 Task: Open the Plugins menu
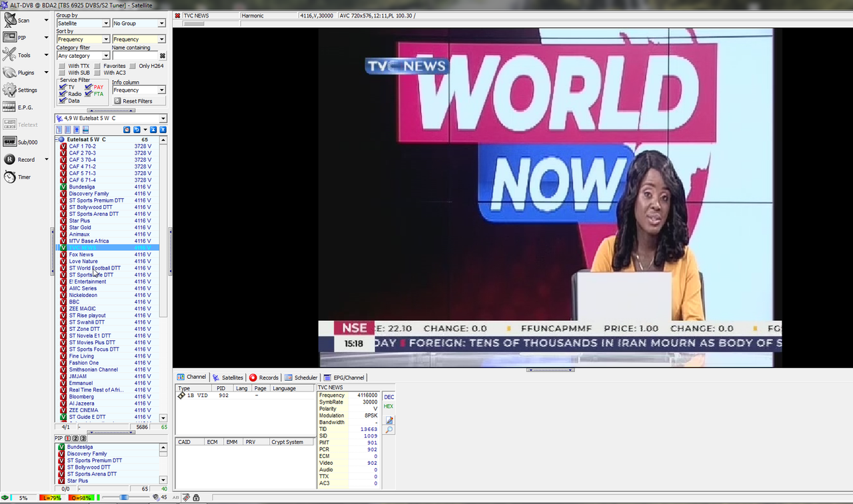click(x=19, y=73)
